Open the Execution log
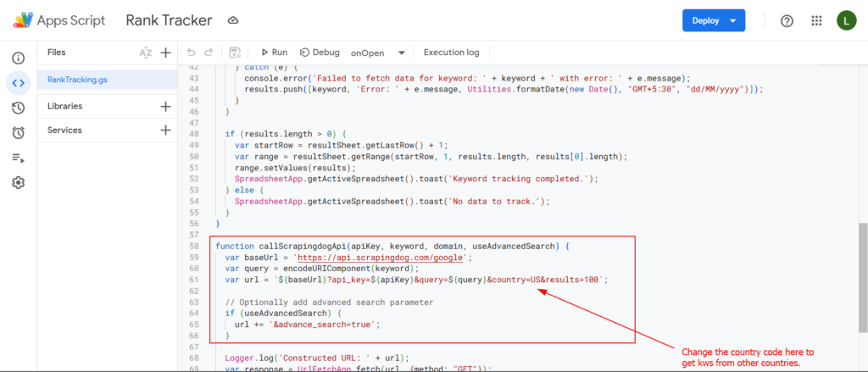Screen dimensions: 868x372 [x=451, y=53]
